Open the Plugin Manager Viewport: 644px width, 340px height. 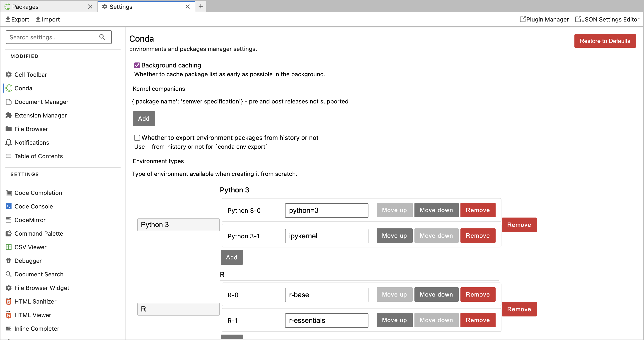coord(544,19)
